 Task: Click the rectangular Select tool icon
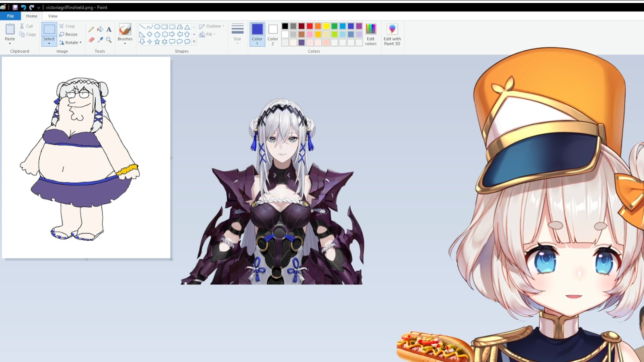coord(49,30)
